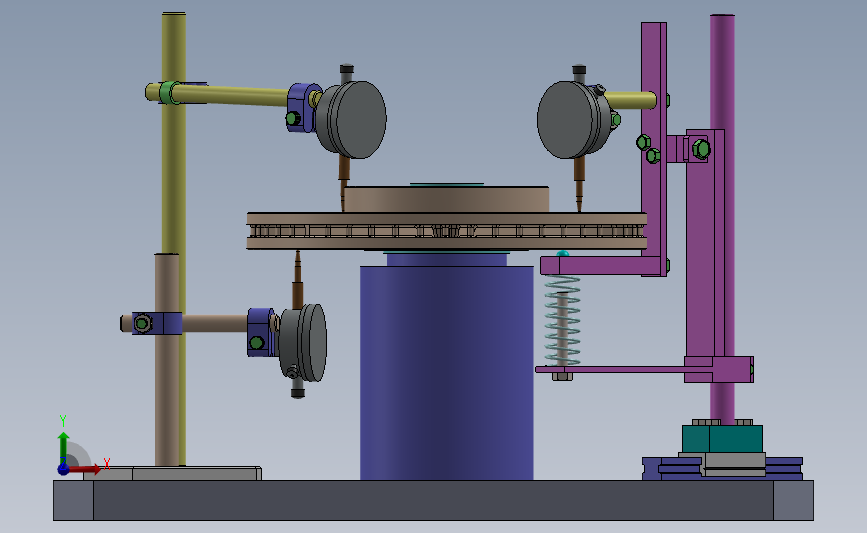Select the large blue central cylinder
This screenshot has width=867, height=533.
tap(447, 373)
